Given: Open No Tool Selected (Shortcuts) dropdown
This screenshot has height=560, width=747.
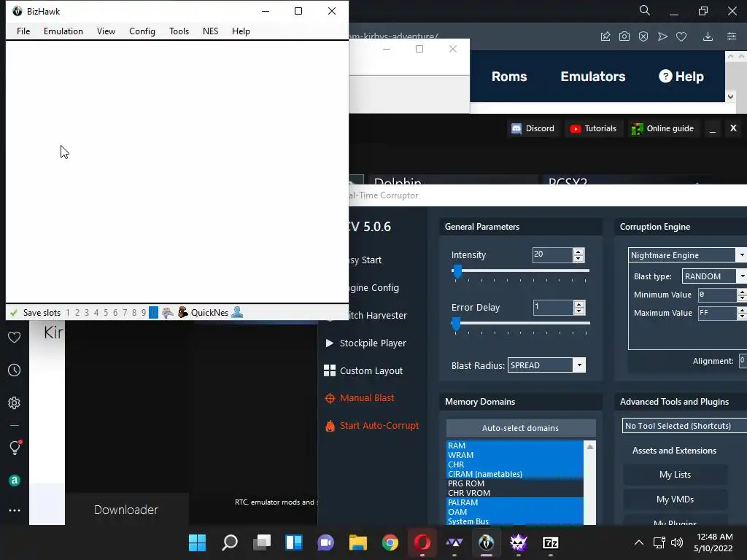Looking at the screenshot, I should [684, 426].
